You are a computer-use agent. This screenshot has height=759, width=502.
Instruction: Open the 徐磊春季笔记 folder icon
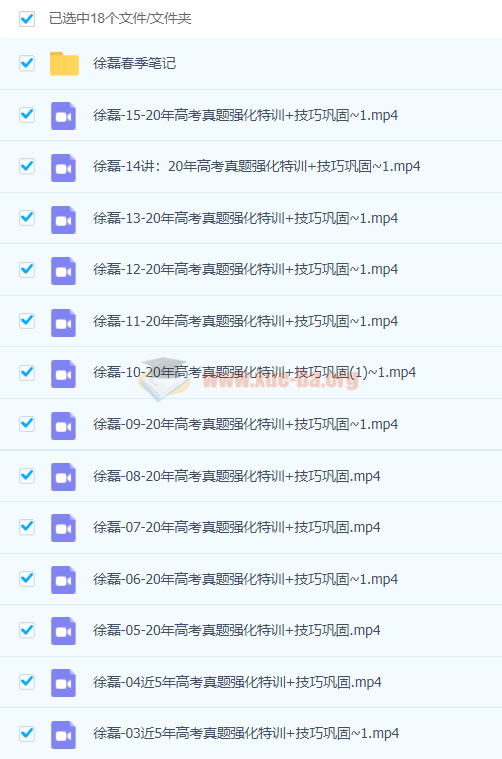coord(64,64)
